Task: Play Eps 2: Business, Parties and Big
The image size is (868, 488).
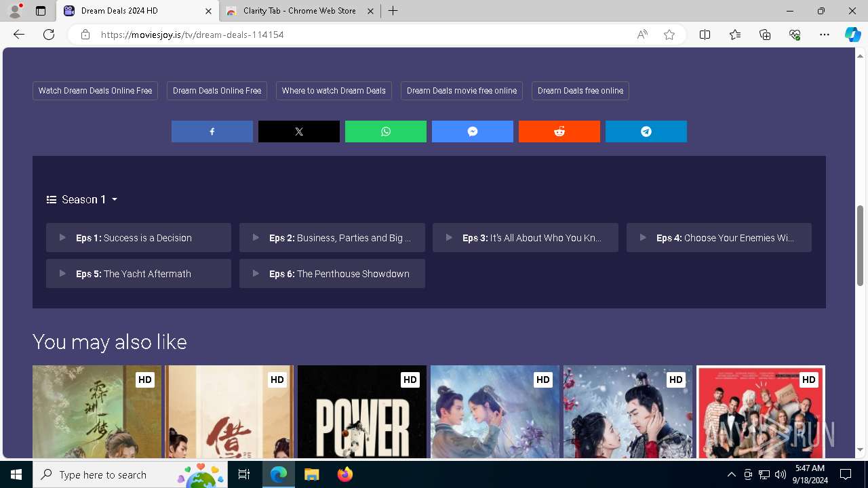Action: pos(332,238)
